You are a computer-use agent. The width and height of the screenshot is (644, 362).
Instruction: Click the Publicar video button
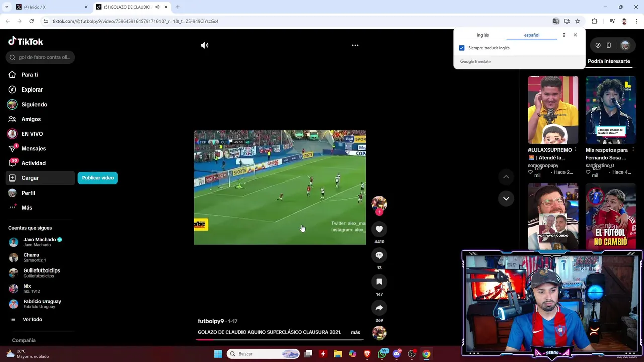[x=98, y=178]
